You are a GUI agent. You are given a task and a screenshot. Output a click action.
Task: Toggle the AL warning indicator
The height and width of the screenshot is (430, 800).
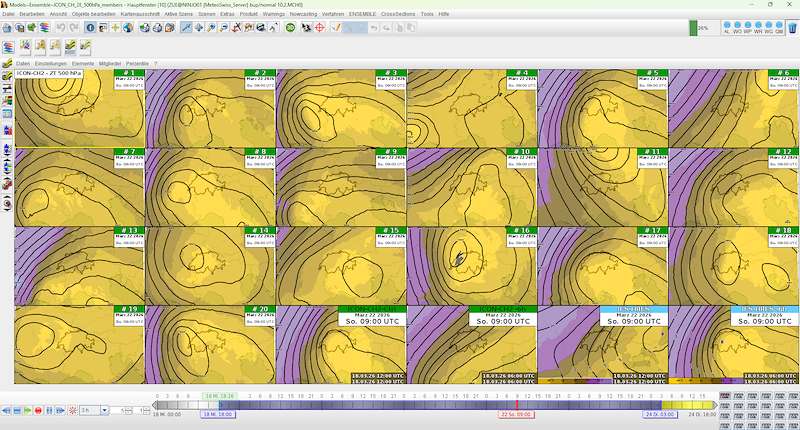727,28
